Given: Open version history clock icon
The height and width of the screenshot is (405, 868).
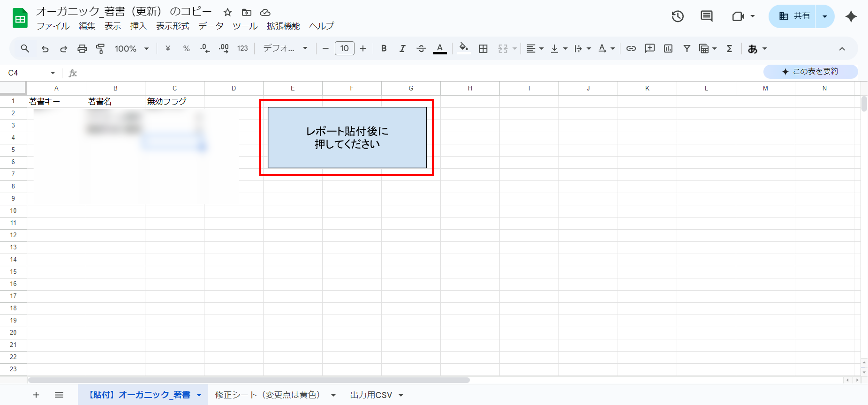Looking at the screenshot, I should click(x=677, y=16).
